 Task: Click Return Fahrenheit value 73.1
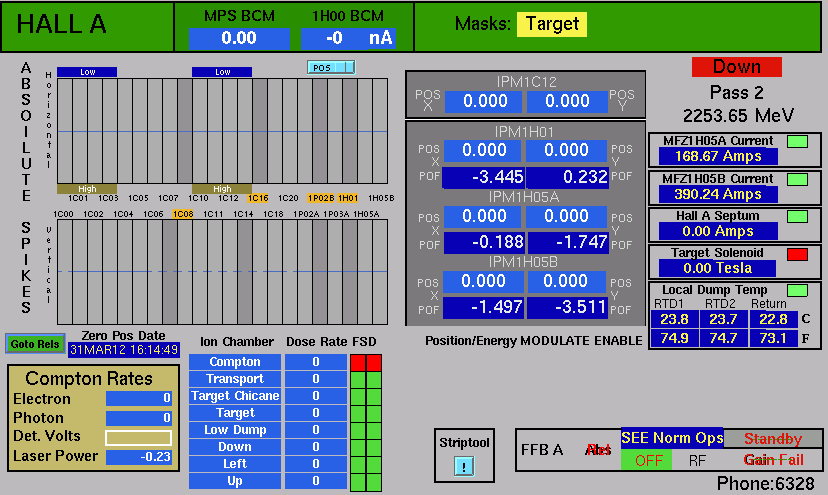pos(774,338)
